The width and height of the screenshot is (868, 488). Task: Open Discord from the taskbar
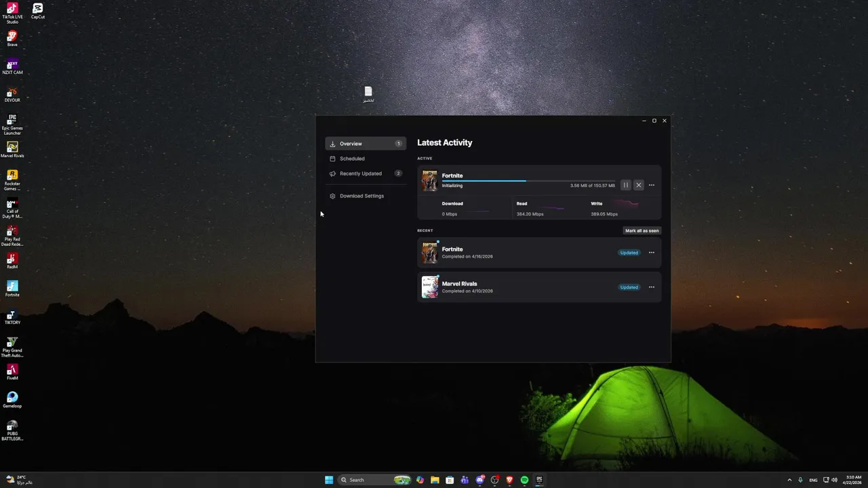[x=479, y=480]
